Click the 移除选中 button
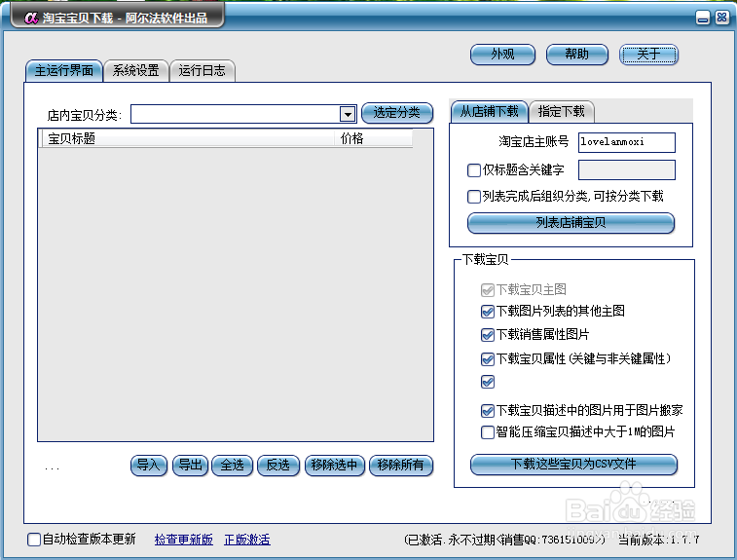737x560 pixels. (335, 466)
